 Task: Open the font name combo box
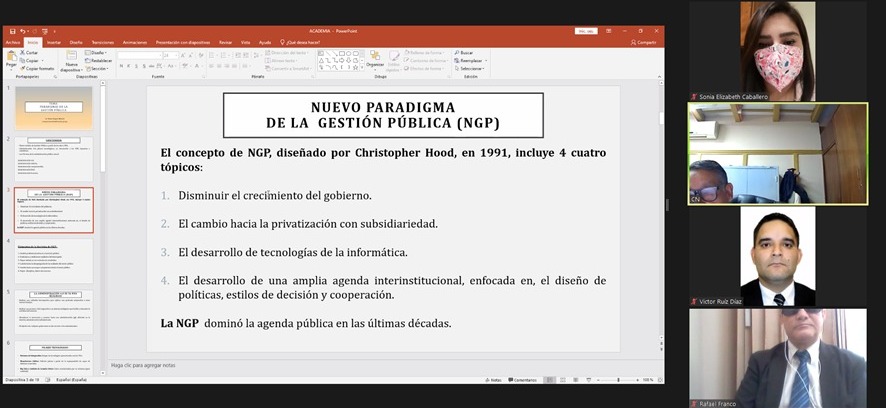[x=140, y=55]
